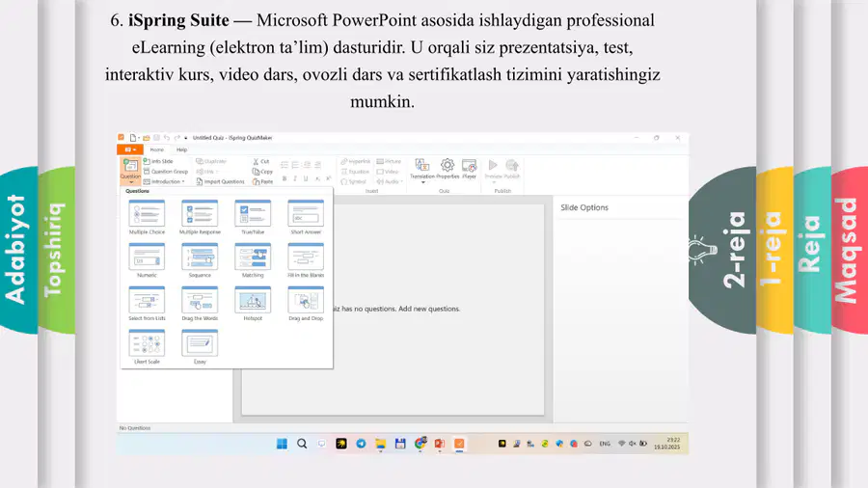Click the Video button in the Insert group
Viewport: 868px width, 488px height.
tap(388, 172)
